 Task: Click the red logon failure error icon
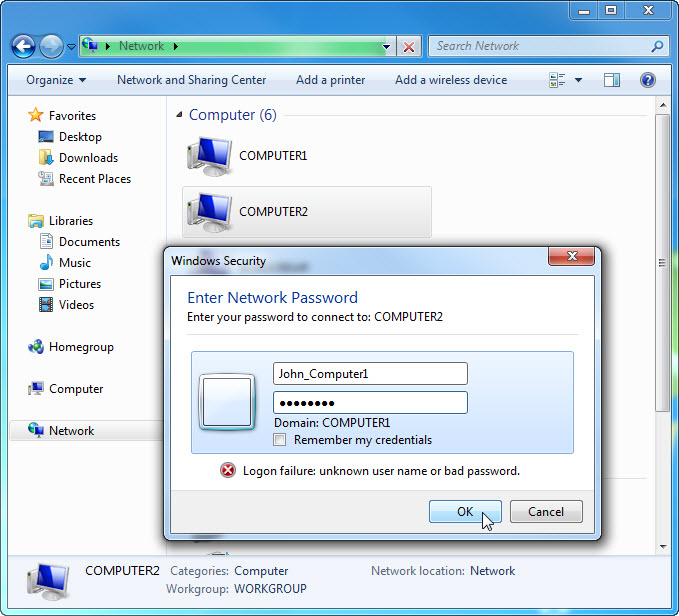pos(228,470)
